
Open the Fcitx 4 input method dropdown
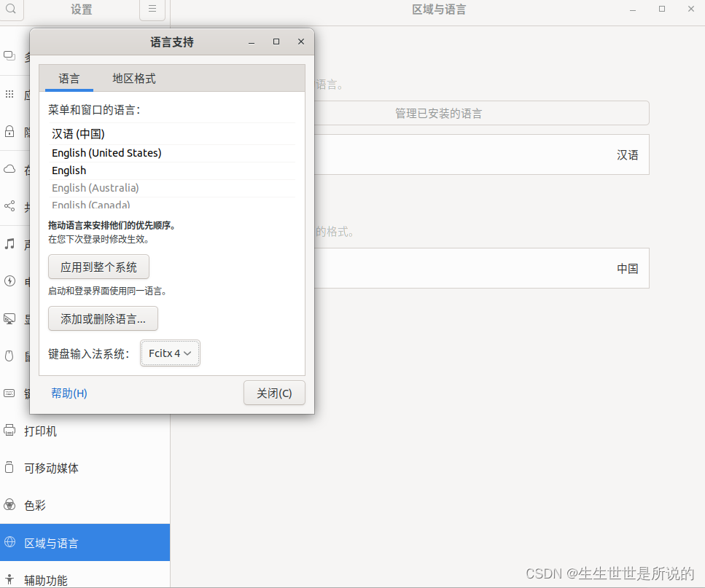click(170, 353)
